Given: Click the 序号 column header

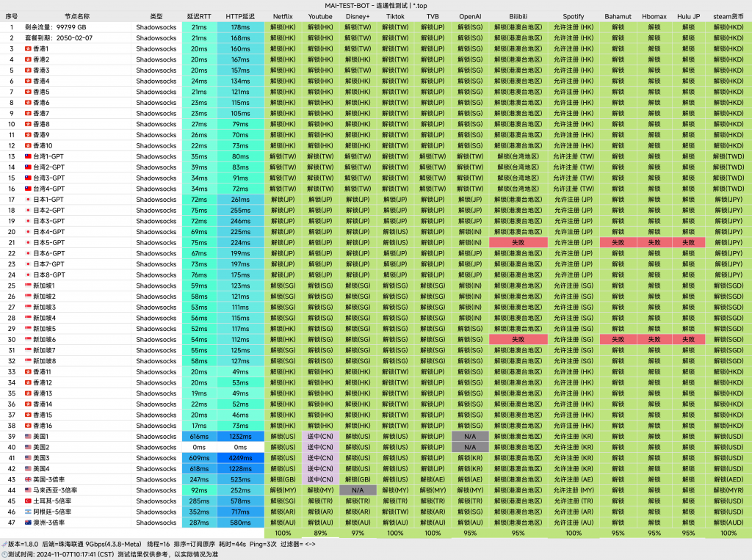Looking at the screenshot, I should [12, 16].
